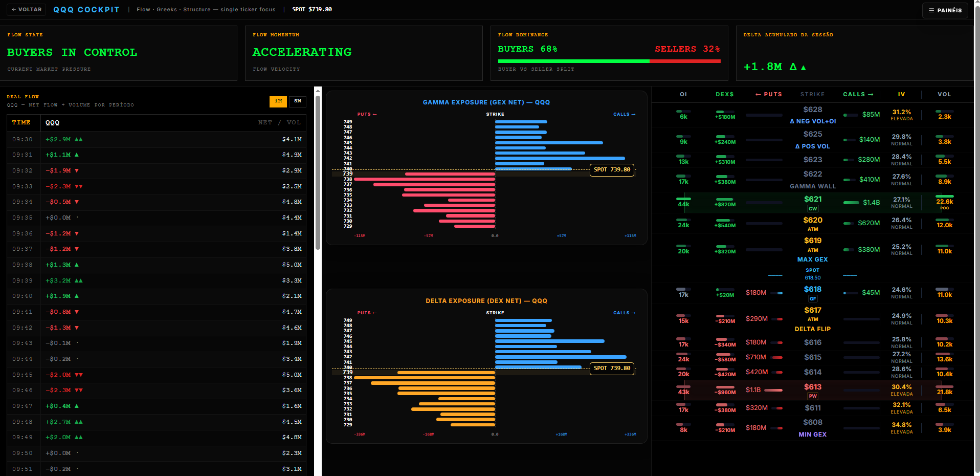Image resolution: width=980 pixels, height=476 pixels.
Task: Click the double-down arrow at 09:45
Action: (79, 375)
